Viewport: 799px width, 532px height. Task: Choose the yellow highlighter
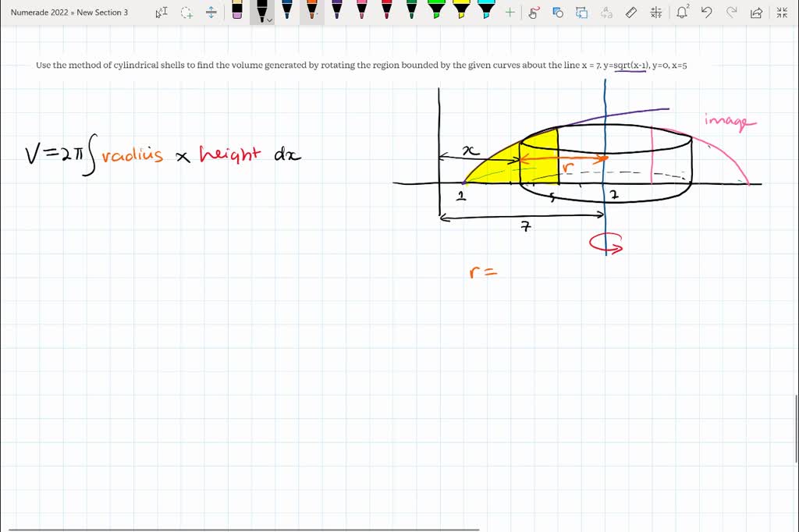point(461,11)
